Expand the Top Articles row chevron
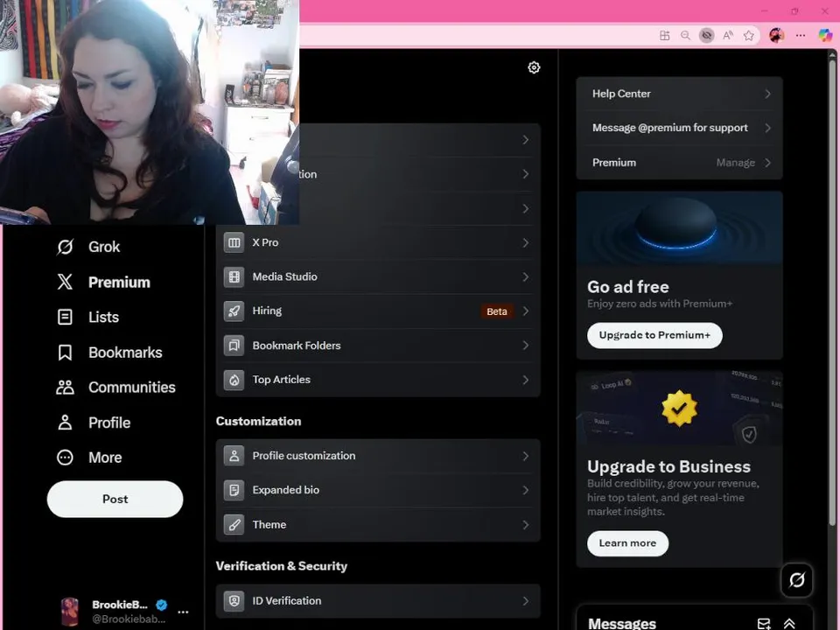The image size is (840, 630). point(526,380)
